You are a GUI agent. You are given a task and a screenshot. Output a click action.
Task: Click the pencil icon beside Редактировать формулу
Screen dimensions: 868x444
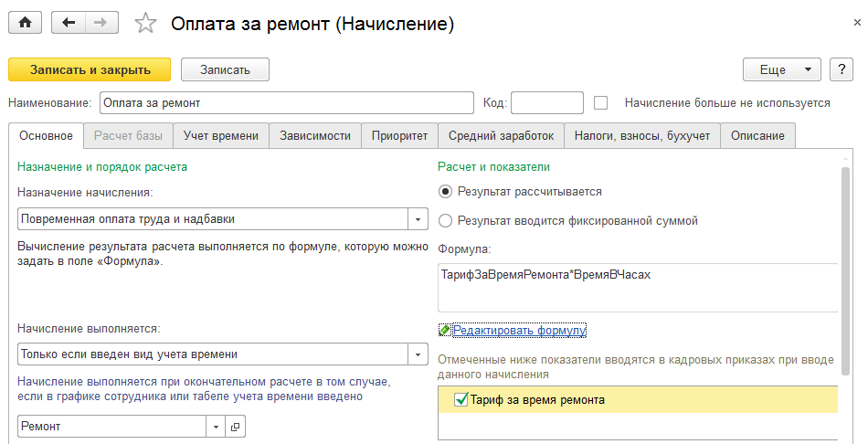click(x=445, y=330)
